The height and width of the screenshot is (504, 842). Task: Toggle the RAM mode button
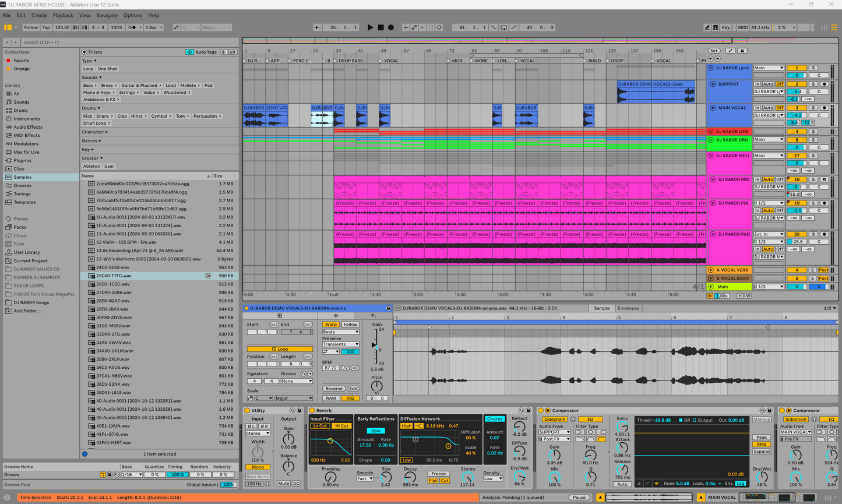click(x=331, y=398)
